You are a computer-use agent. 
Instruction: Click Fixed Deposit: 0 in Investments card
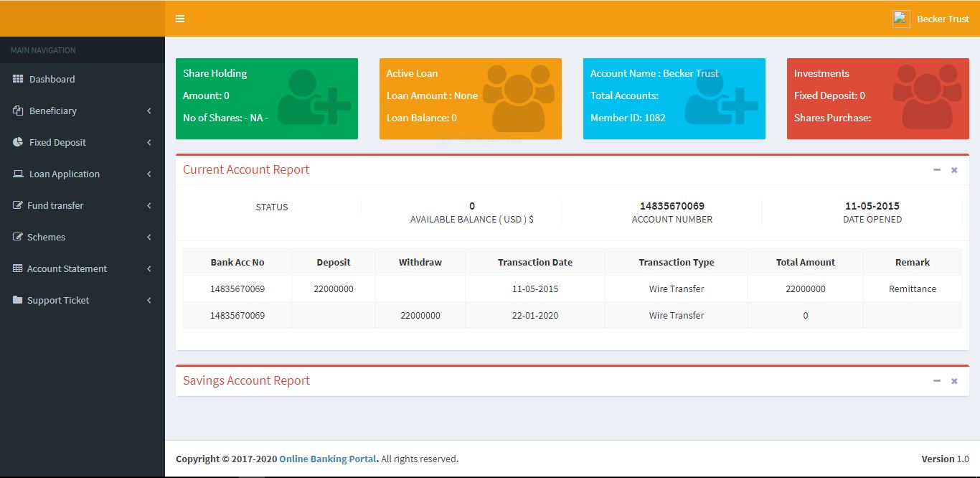(829, 95)
